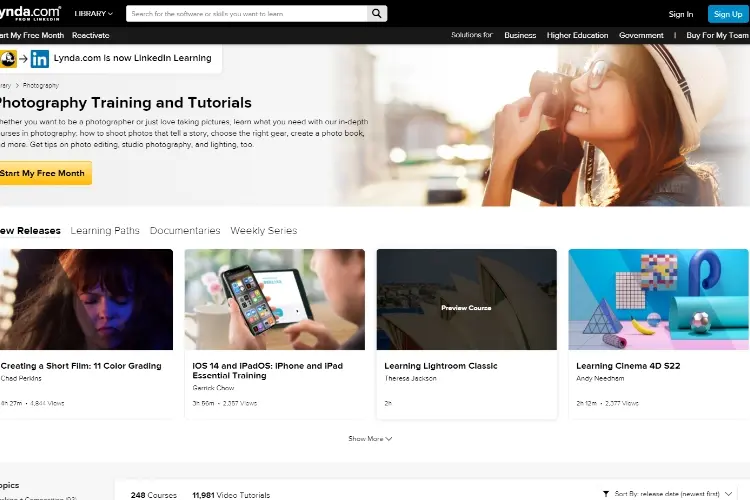Click the 11,981 Video Tutorials count

pos(231,495)
